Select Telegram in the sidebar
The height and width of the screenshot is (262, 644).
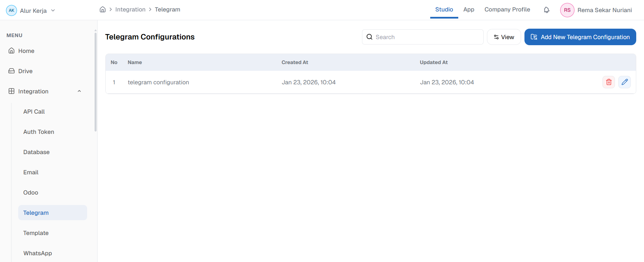point(52,213)
